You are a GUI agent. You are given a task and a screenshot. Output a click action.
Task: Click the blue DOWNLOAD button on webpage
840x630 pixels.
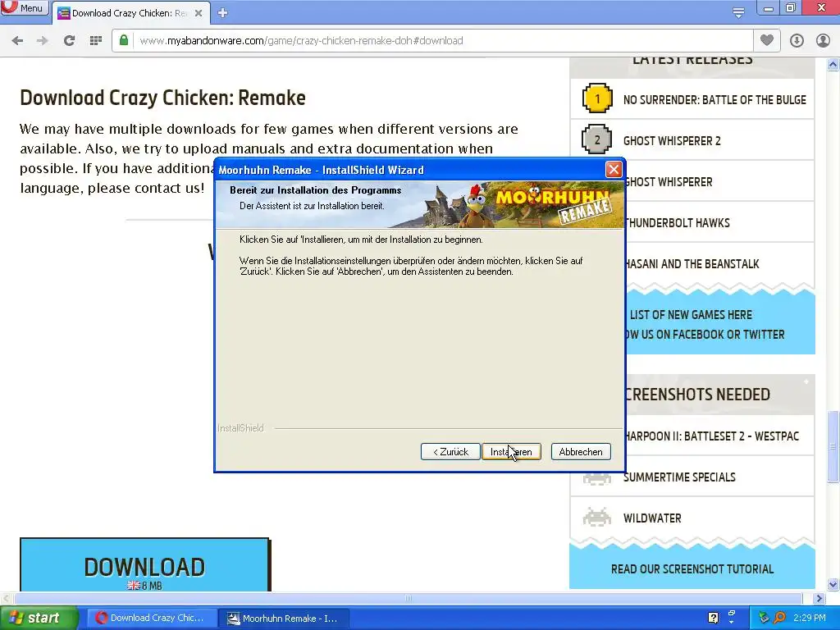point(144,565)
